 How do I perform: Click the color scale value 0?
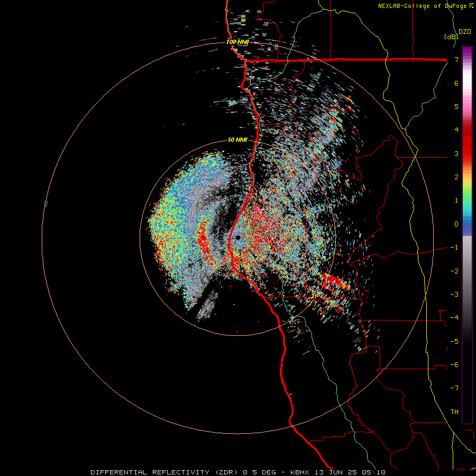click(456, 224)
